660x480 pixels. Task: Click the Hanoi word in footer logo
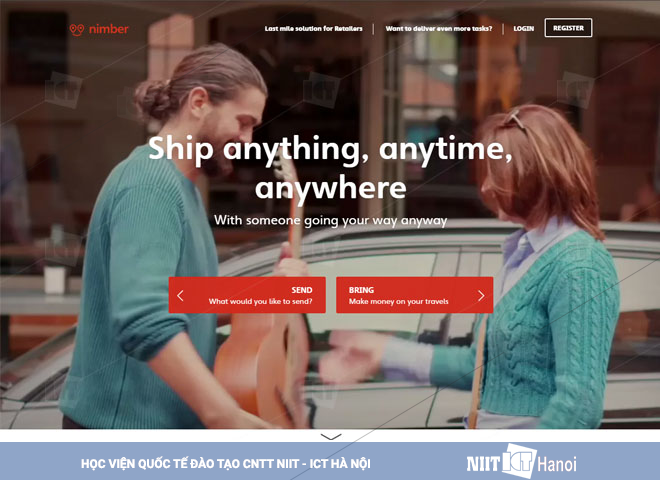point(557,464)
